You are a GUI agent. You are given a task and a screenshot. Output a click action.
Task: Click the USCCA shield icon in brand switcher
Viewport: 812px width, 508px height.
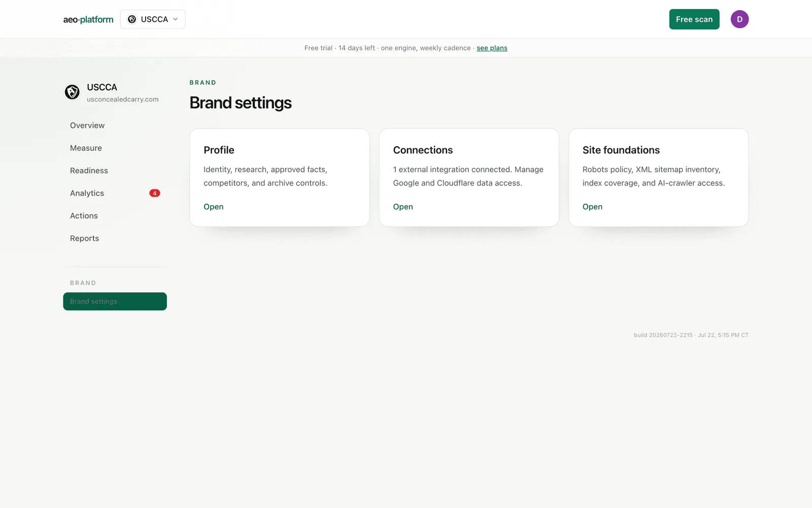[x=132, y=19]
